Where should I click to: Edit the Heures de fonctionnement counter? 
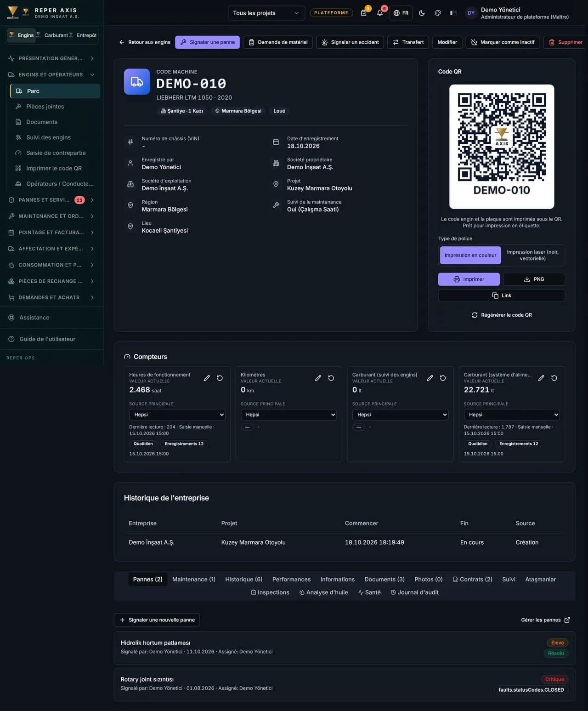pyautogui.click(x=207, y=378)
